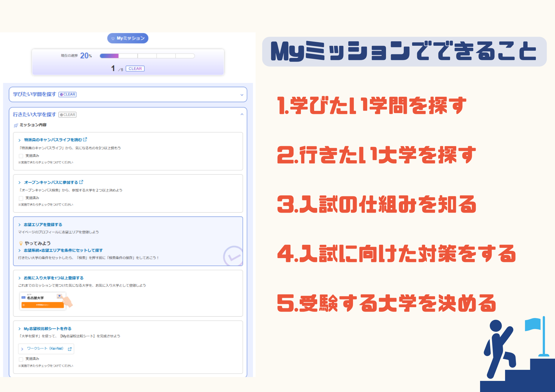The height and width of the screenshot is (392, 555).
Task: Click the 学びたい学問を探す heading
Action: coord(34,94)
